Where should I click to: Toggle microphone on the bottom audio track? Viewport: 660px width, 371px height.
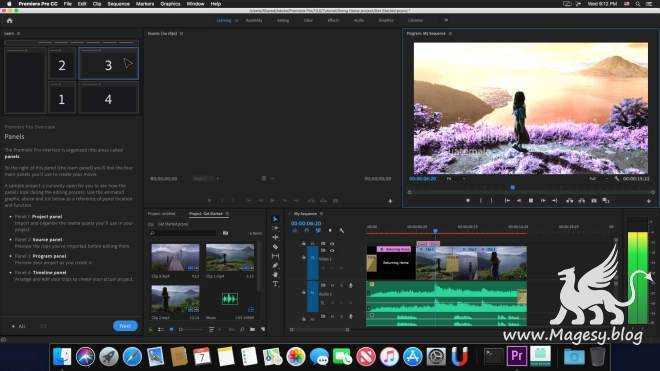[x=351, y=316]
